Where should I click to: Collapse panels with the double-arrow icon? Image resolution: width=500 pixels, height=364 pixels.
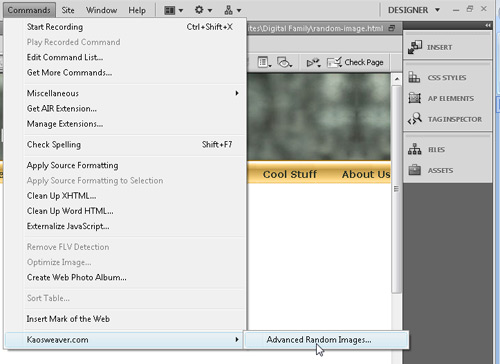(x=488, y=26)
